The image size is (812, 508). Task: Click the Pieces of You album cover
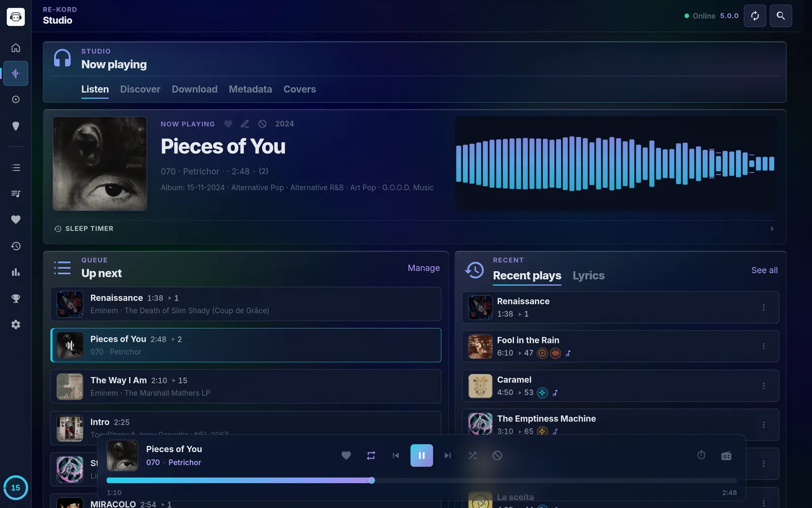100,164
